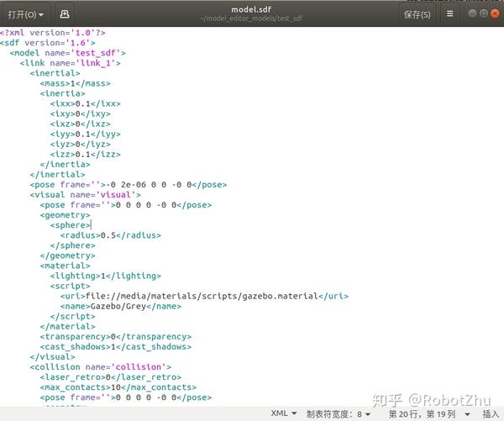
Task: Click the <max_contacts>10</max_contacts> line
Action: [118, 387]
